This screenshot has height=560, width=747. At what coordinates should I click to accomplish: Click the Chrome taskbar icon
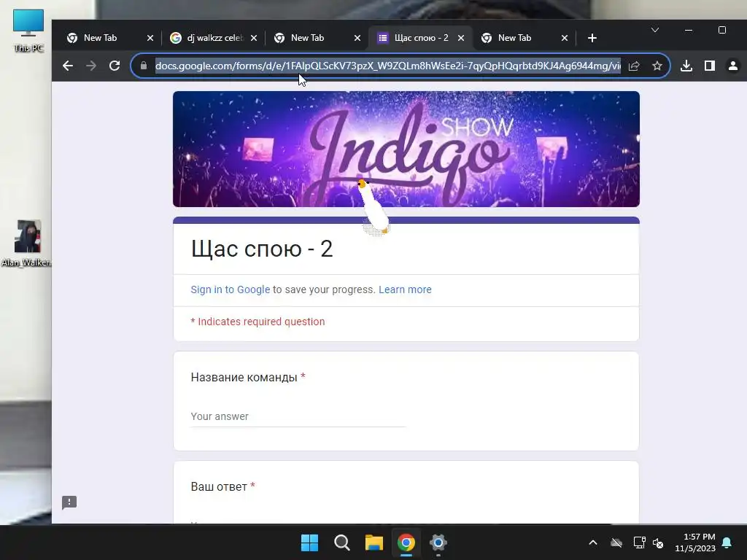click(406, 542)
